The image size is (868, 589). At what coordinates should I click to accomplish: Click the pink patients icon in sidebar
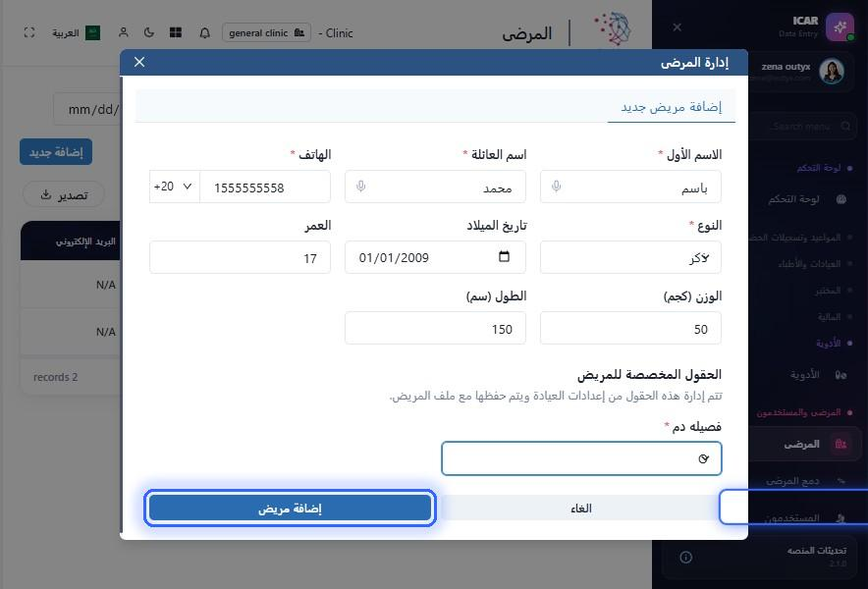click(841, 444)
